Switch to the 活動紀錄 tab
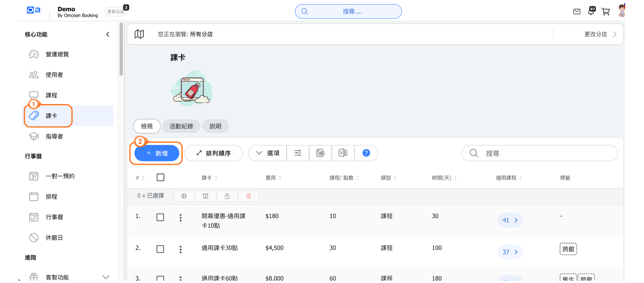The width and height of the screenshot is (644, 283). pos(181,126)
